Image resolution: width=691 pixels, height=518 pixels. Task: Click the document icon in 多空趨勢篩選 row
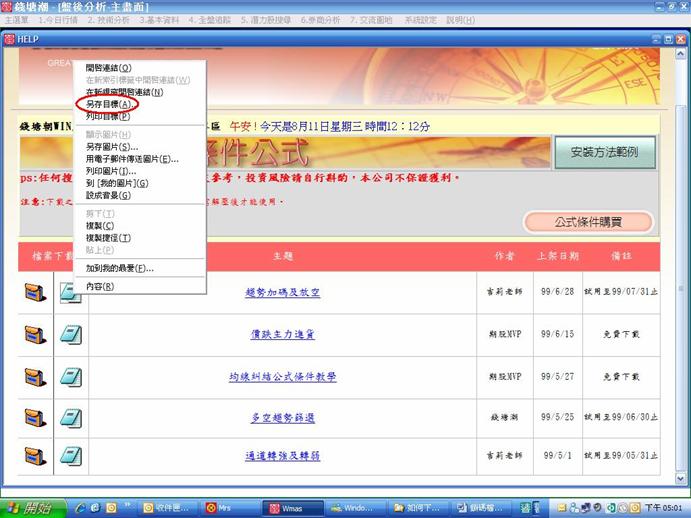[x=72, y=415]
